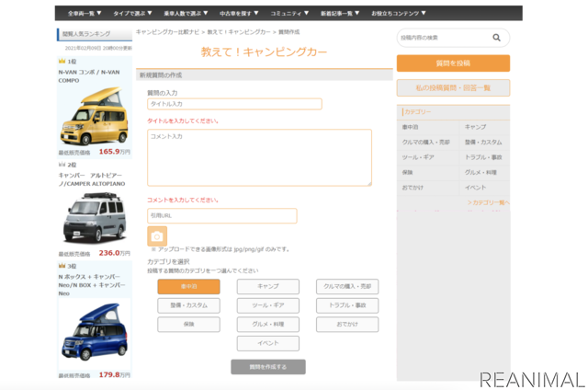The height and width of the screenshot is (390, 588).
Task: Focus the 引用URL input field
Action: pyautogui.click(x=222, y=216)
